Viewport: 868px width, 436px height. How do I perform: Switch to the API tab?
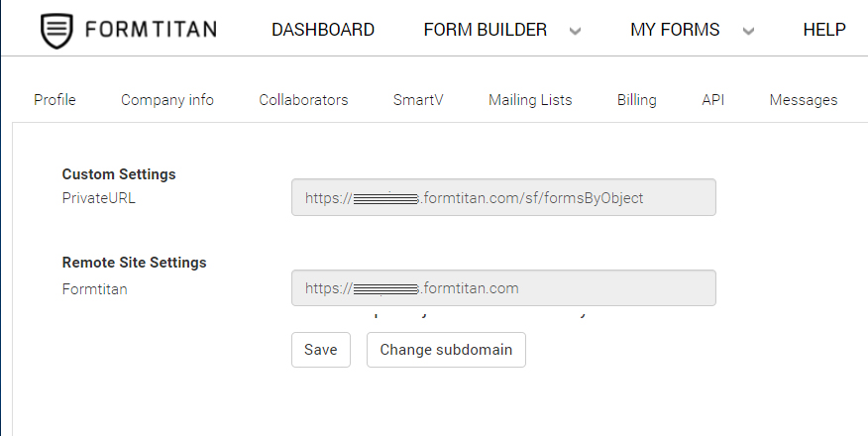coord(713,100)
